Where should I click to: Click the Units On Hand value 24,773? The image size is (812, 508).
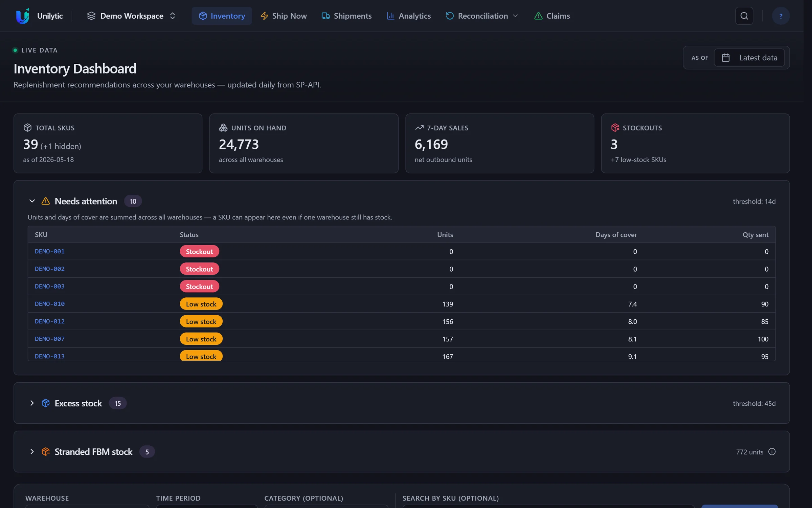tap(239, 145)
